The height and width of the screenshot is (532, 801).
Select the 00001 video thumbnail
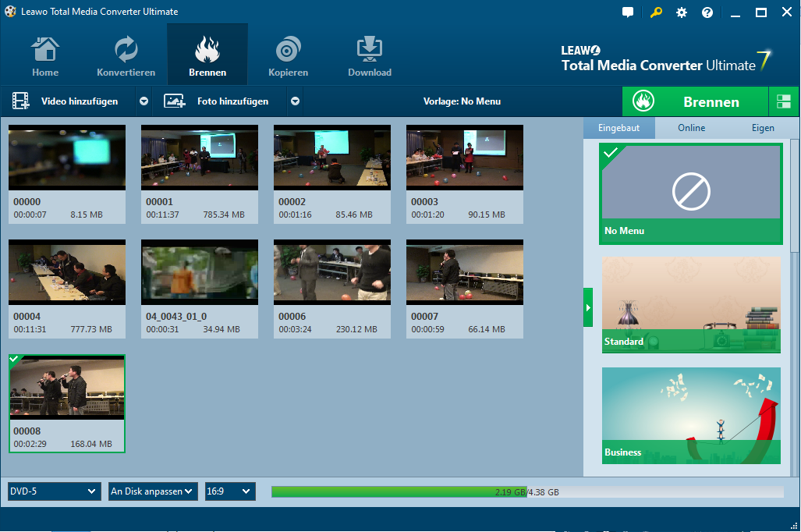[199, 158]
